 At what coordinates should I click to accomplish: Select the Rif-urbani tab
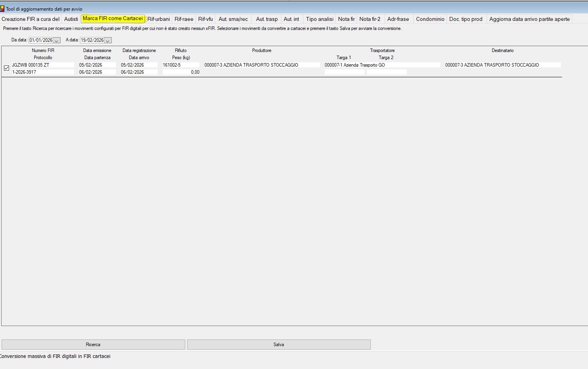tap(158, 19)
